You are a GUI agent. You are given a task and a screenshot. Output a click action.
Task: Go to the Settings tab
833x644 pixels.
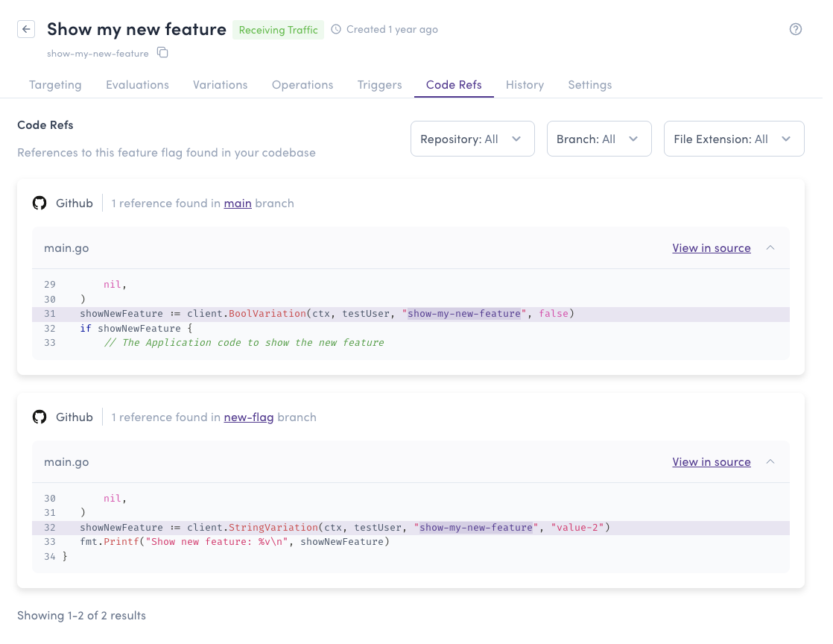(589, 84)
